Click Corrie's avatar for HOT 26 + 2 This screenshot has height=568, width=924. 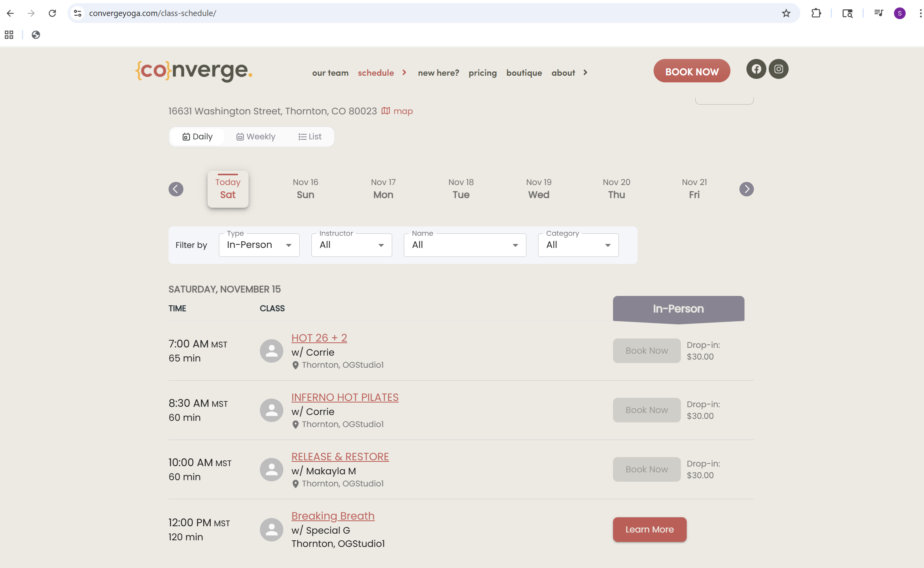tap(271, 351)
